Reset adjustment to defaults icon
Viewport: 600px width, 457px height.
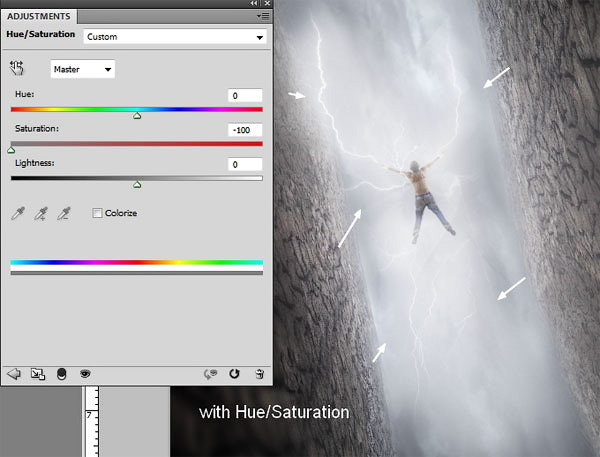[234, 374]
